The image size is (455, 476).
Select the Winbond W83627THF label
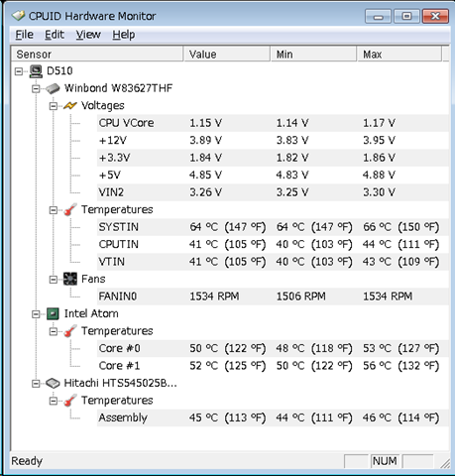(119, 88)
